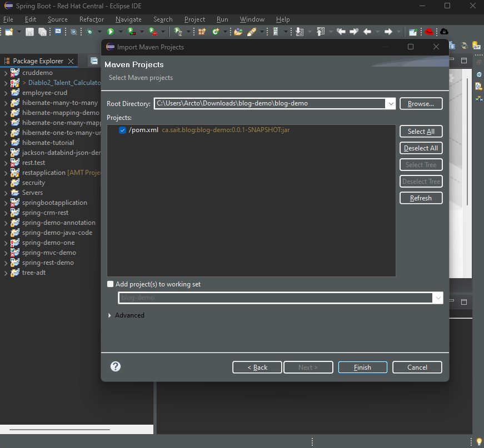Expand the Servers folder node
Image resolution: width=484 pixels, height=448 pixels.
point(6,193)
